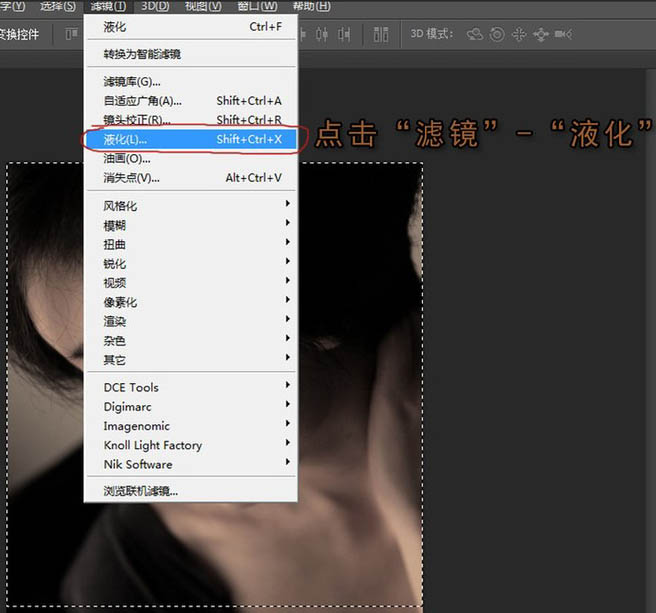Expand Nik Software submenu arrow
656x613 pixels.
pos(287,462)
